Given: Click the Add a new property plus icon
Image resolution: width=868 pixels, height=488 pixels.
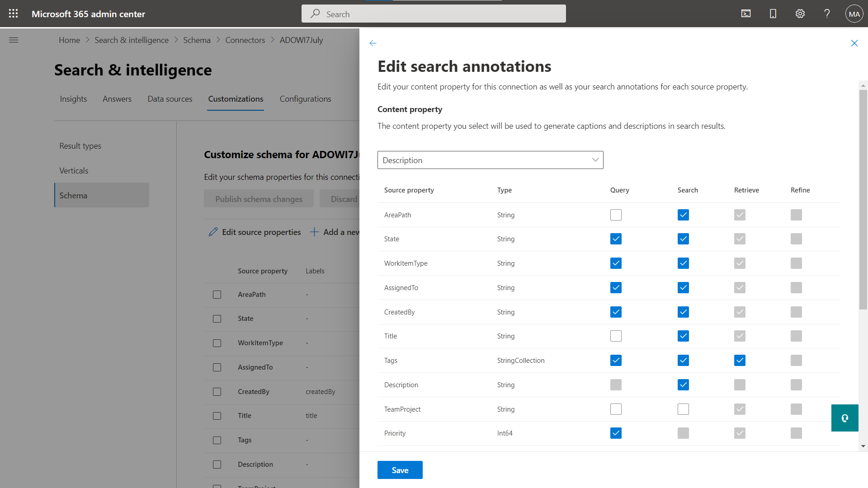Looking at the screenshot, I should [x=314, y=232].
